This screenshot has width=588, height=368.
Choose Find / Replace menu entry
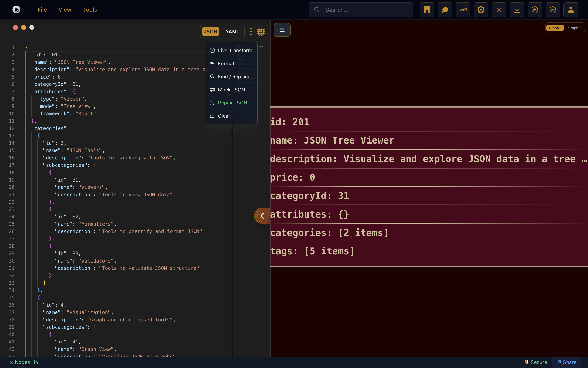tap(231, 77)
